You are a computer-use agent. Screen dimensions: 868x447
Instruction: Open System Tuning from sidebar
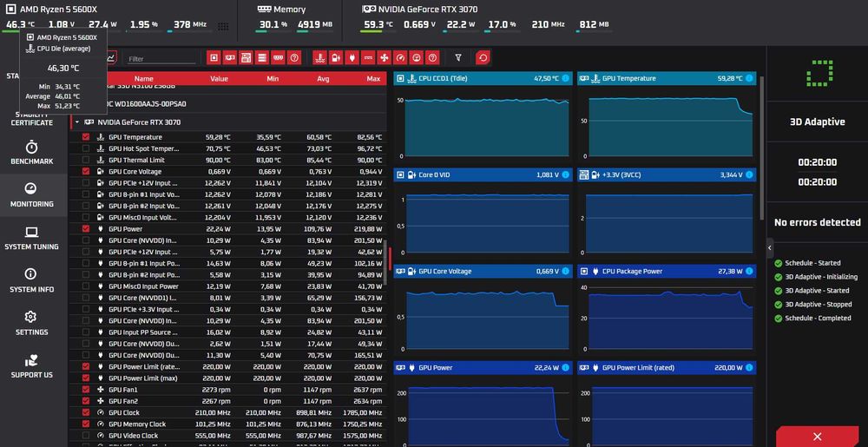[31, 239]
